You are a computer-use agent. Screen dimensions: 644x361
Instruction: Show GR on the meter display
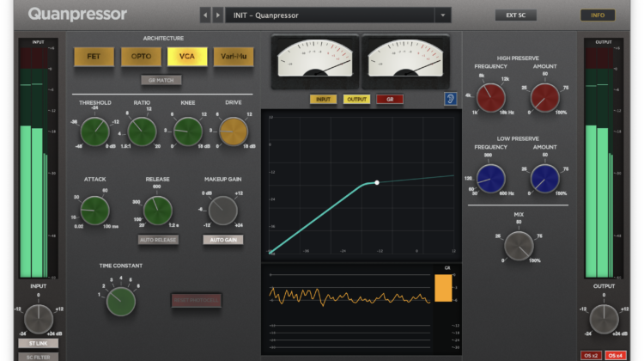[x=390, y=99]
